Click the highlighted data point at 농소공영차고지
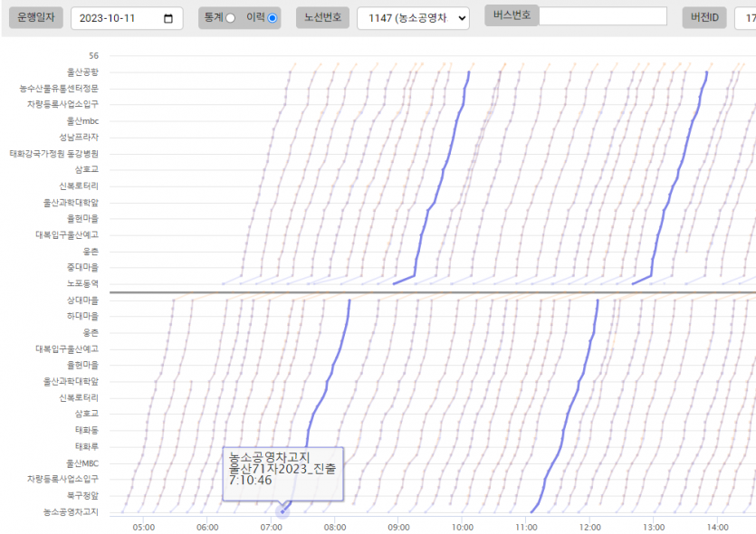The image size is (756, 534). click(282, 511)
